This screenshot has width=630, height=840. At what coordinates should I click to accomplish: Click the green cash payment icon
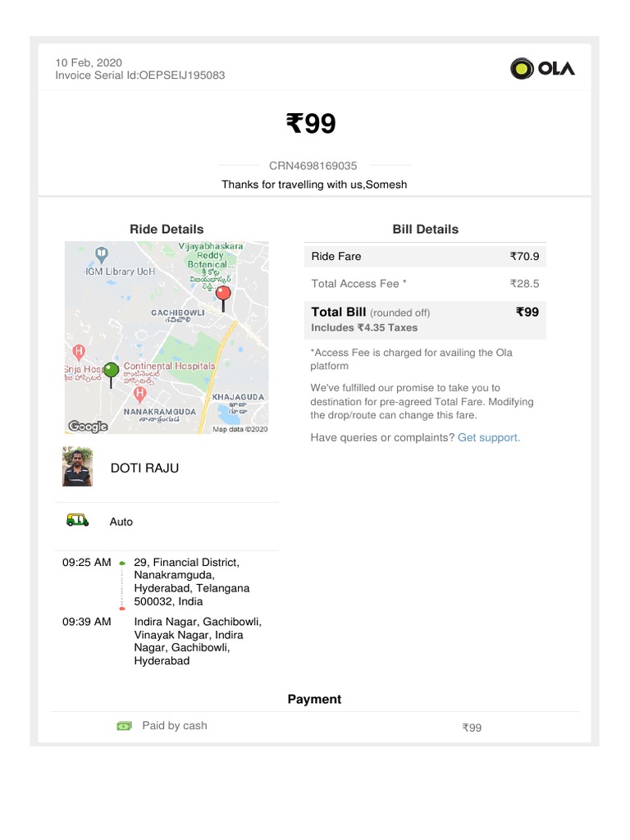[124, 725]
